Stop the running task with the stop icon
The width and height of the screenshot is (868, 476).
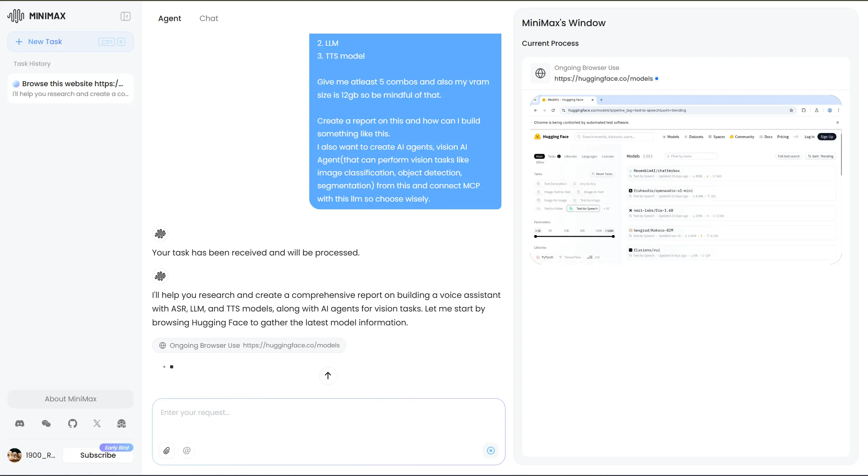491,451
